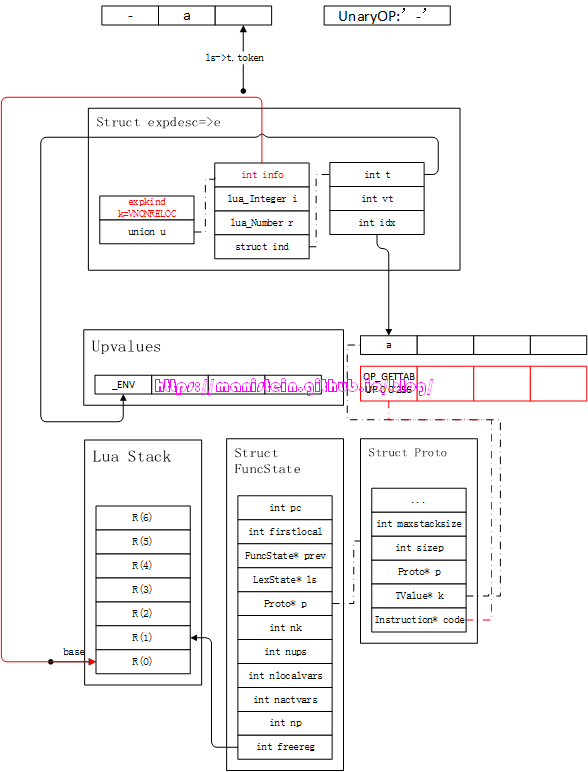Viewport: 588px width, 772px height.
Task: Select the 'Upvalues' heading
Action: [126, 347]
